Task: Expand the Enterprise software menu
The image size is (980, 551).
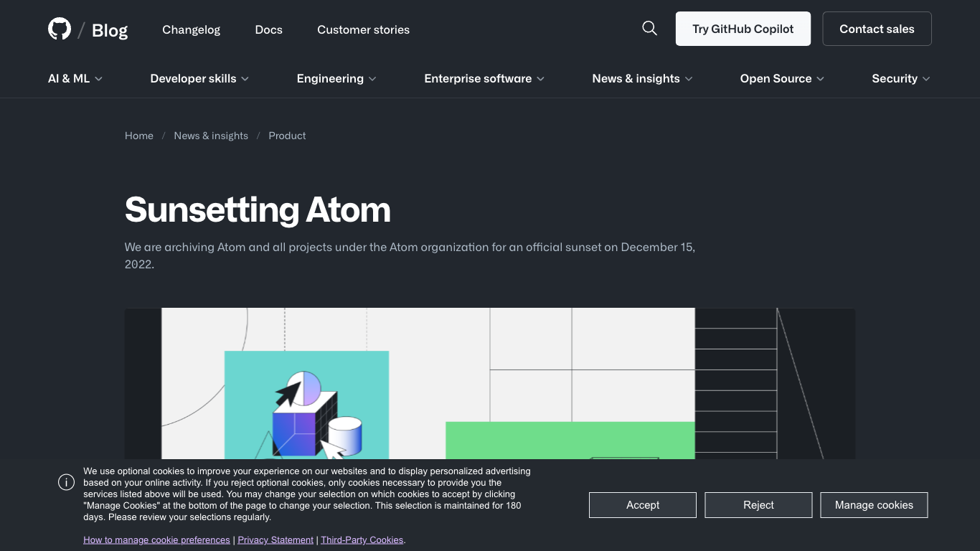Action: [x=484, y=78]
